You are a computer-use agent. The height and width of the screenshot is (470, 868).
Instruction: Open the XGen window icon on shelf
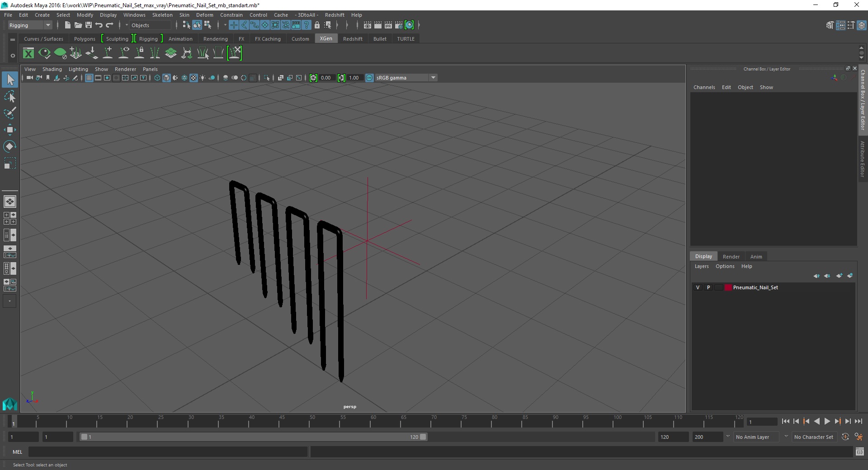(28, 53)
